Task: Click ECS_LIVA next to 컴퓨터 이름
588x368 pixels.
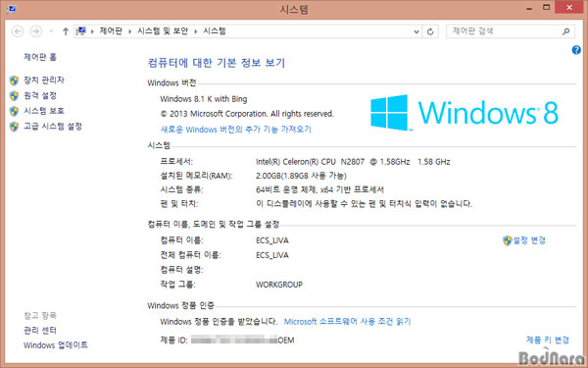Action: (x=272, y=240)
